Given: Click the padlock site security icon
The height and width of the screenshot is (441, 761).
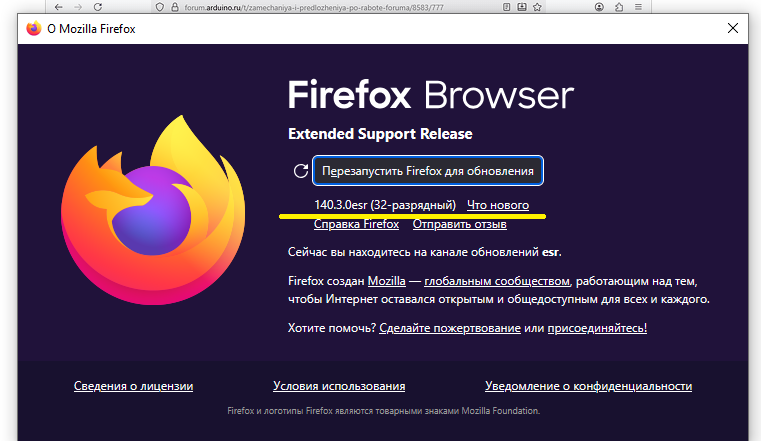Looking at the screenshot, I should coord(175,6).
